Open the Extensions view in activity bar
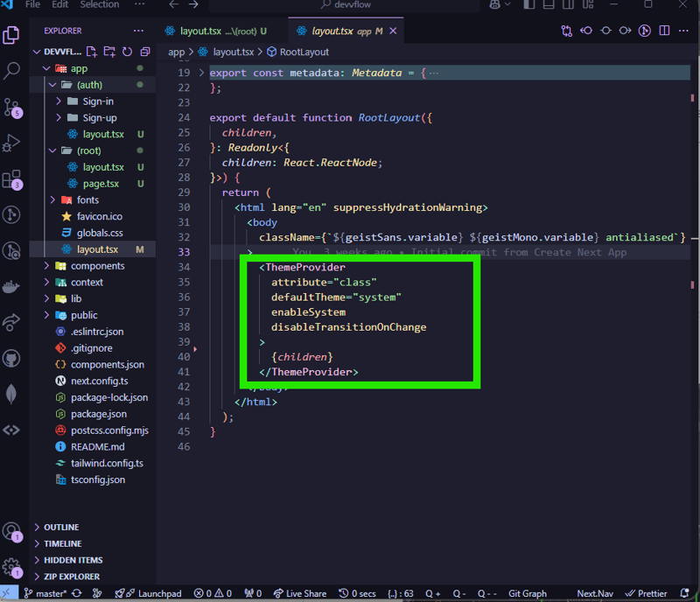The height and width of the screenshot is (602, 700). [12, 180]
